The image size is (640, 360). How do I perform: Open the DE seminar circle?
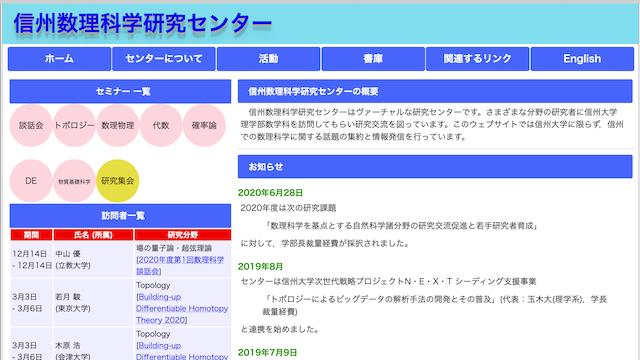(31, 181)
